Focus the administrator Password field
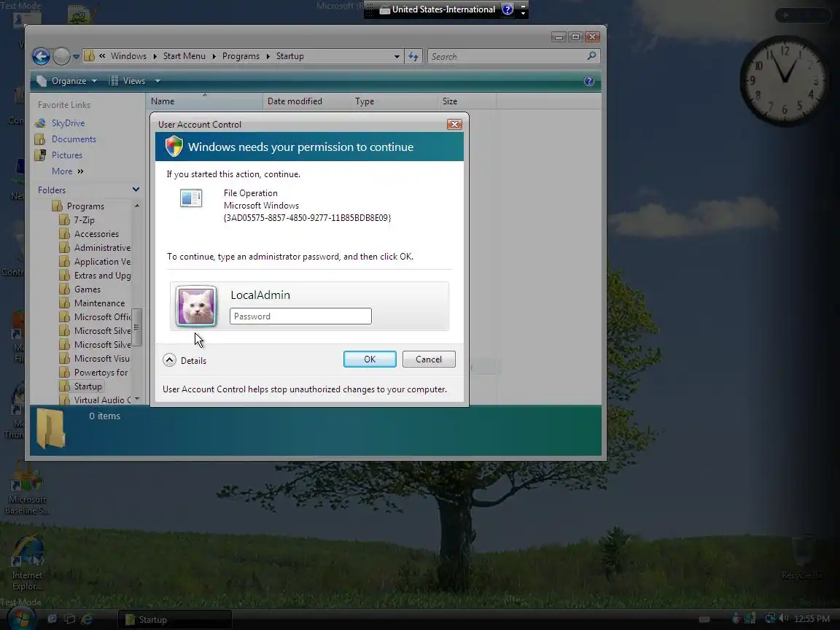This screenshot has height=630, width=840. (x=300, y=316)
